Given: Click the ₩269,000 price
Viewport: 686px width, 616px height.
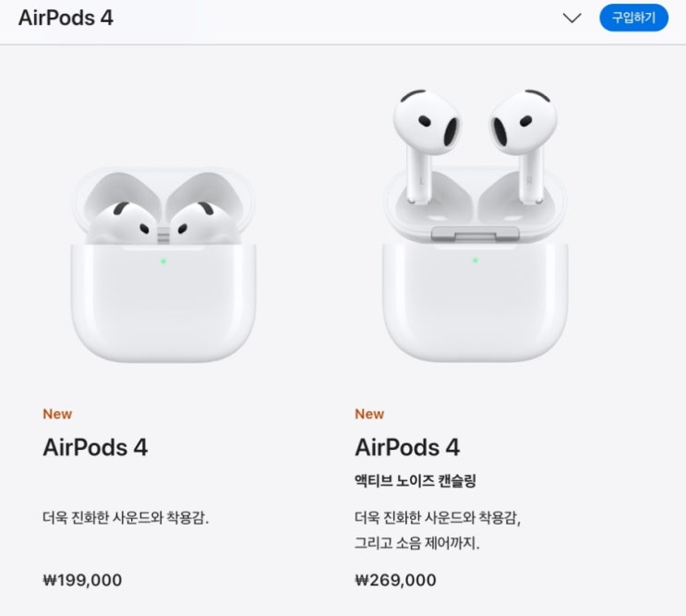Looking at the screenshot, I should point(395,581).
